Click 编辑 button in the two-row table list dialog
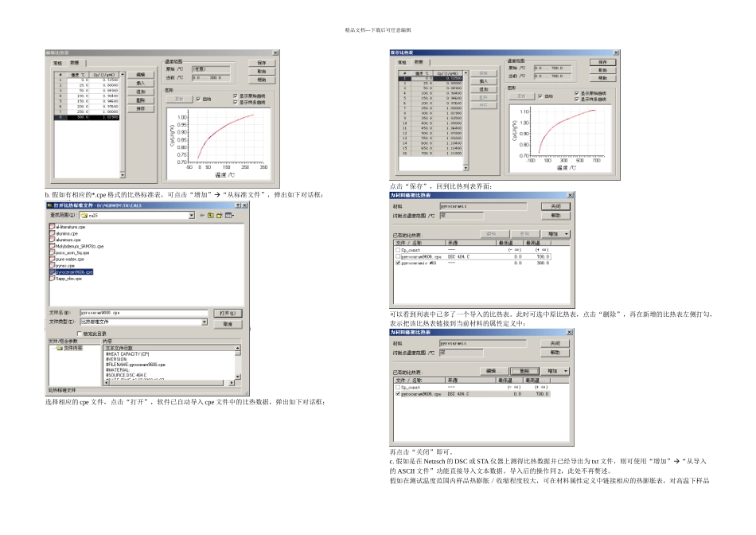 (x=493, y=371)
